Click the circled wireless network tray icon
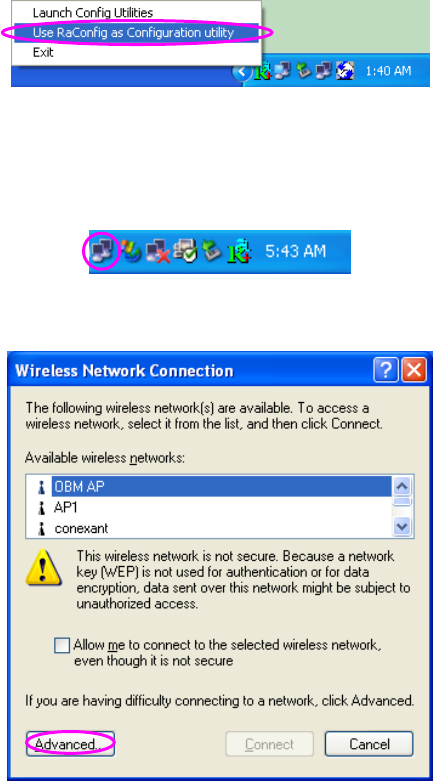 [x=101, y=251]
